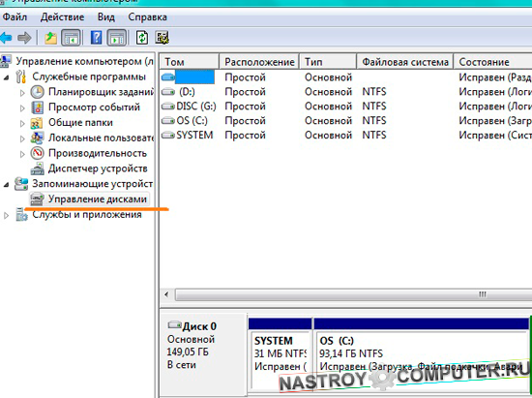Open the blue Help question mark icon
This screenshot has width=532, height=398.
(x=96, y=38)
